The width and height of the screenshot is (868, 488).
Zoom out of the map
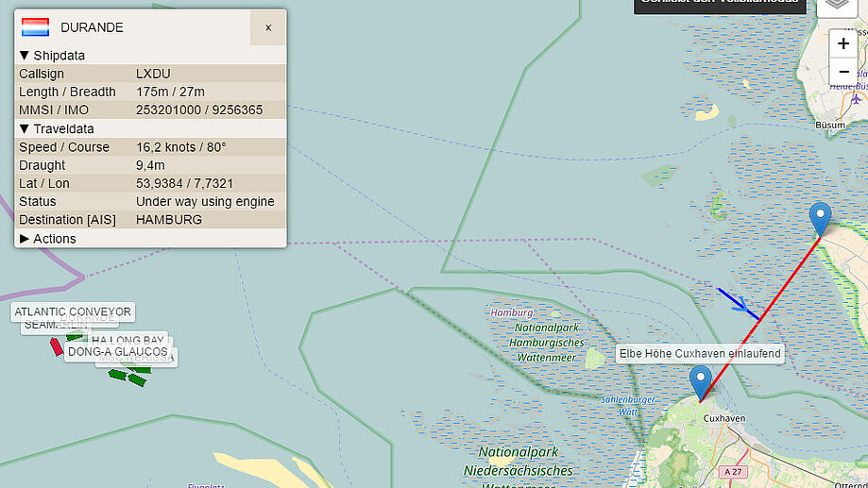843,72
